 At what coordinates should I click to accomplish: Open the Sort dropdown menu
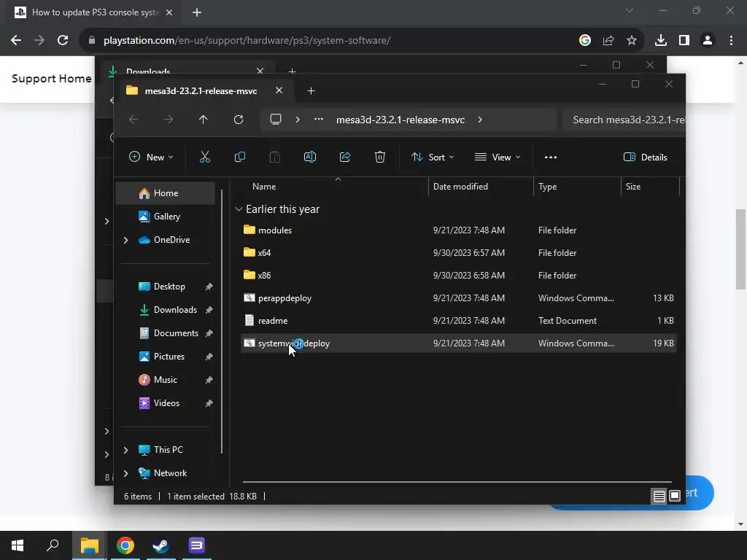click(433, 157)
